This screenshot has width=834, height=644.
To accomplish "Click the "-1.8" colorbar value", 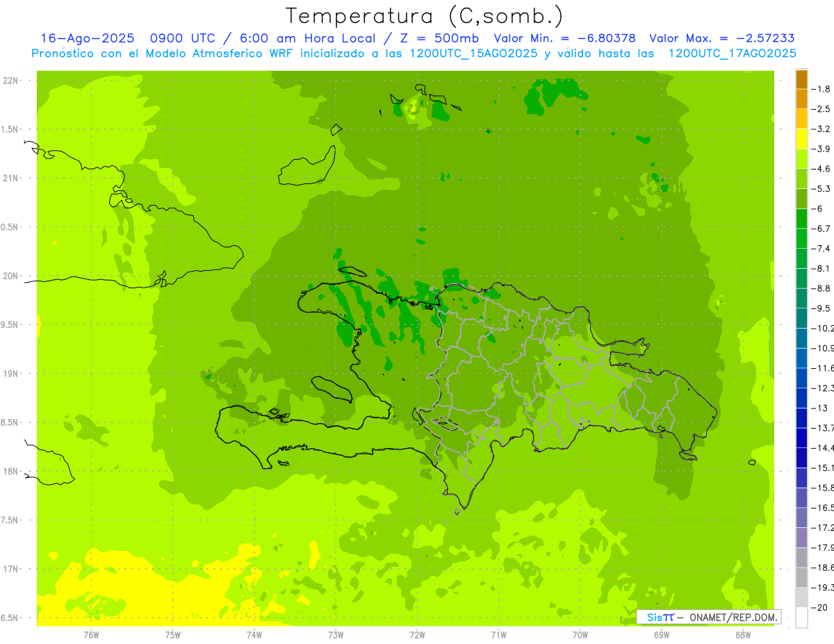I will click(x=821, y=89).
